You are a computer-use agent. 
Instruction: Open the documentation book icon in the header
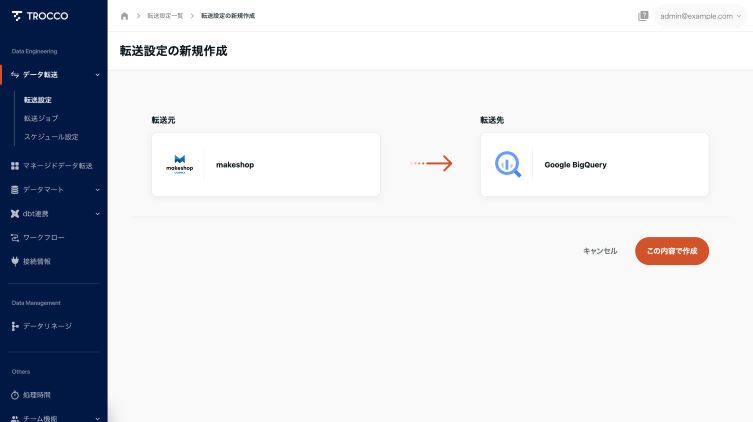coord(643,16)
